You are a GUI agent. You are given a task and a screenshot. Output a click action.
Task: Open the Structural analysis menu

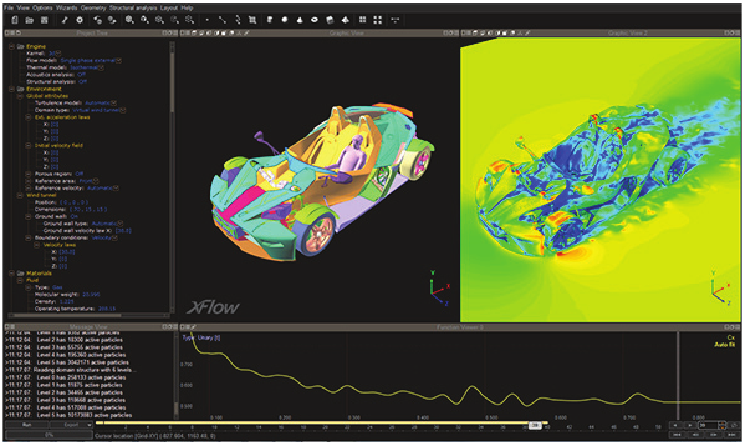pos(133,8)
